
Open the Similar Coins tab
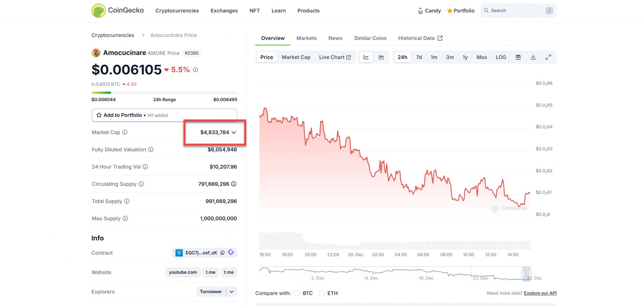[370, 38]
